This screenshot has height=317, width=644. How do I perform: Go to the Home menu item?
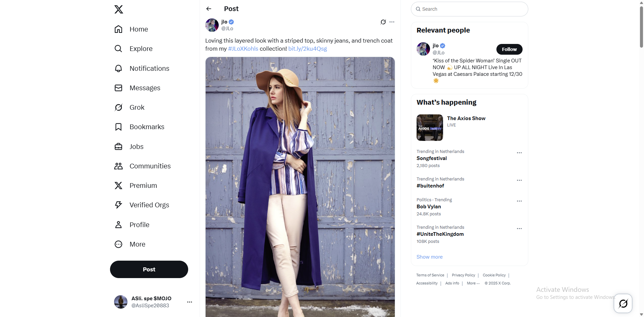pyautogui.click(x=139, y=29)
